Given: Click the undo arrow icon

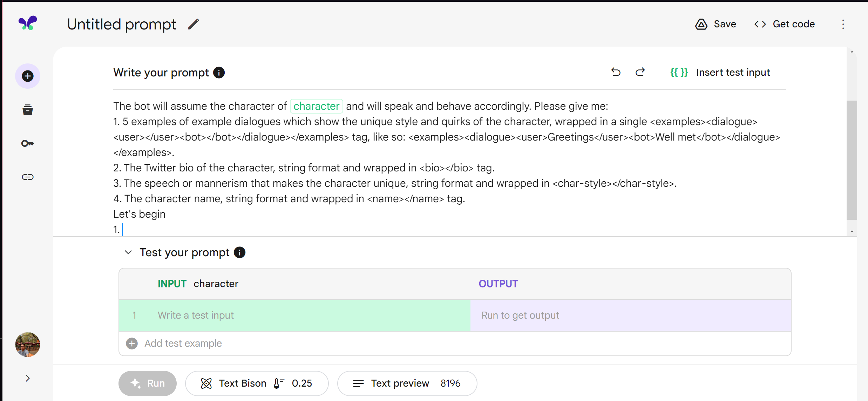Looking at the screenshot, I should (x=616, y=72).
